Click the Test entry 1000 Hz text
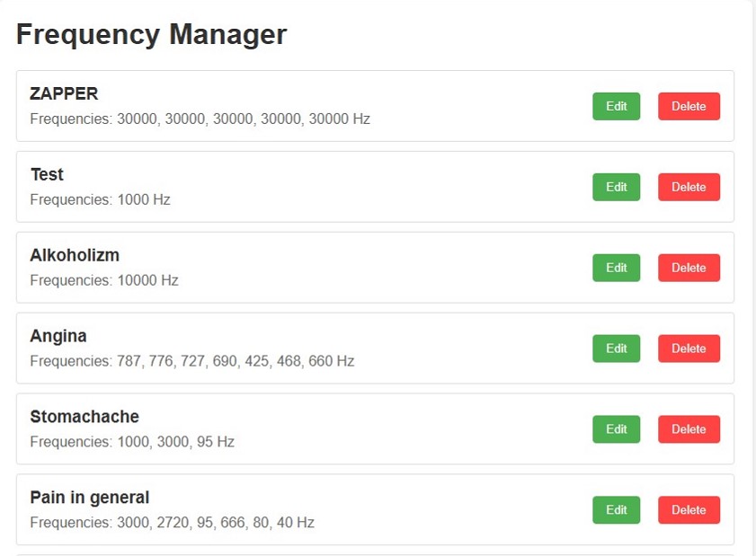 pyautogui.click(x=101, y=199)
